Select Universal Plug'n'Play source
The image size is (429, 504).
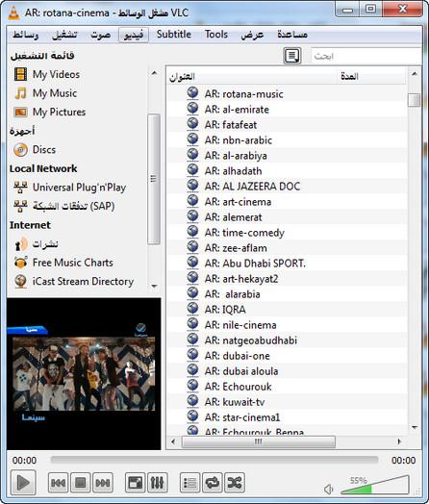coord(69,187)
